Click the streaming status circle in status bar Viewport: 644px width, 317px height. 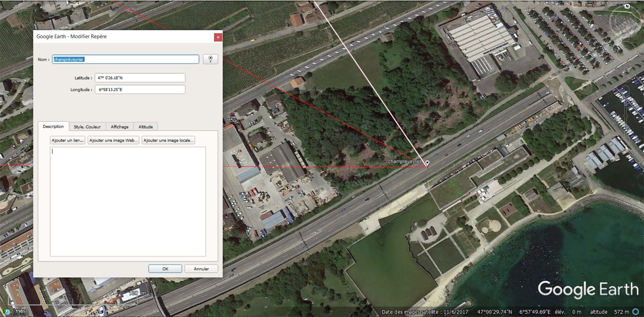pos(635,312)
